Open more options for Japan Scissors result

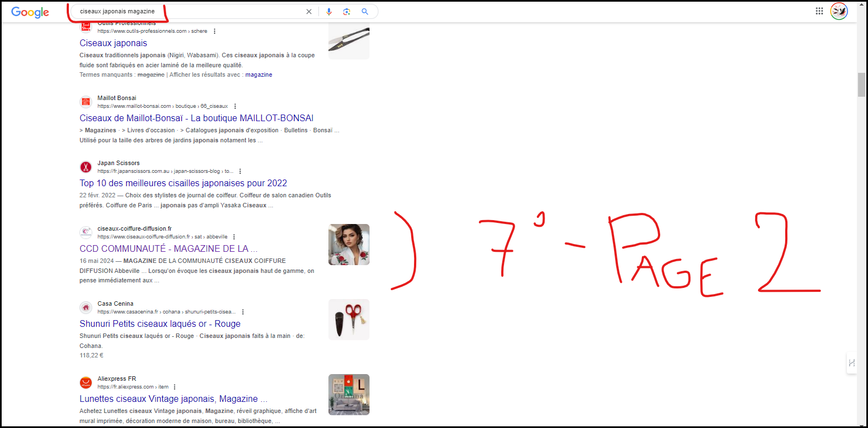(240, 171)
